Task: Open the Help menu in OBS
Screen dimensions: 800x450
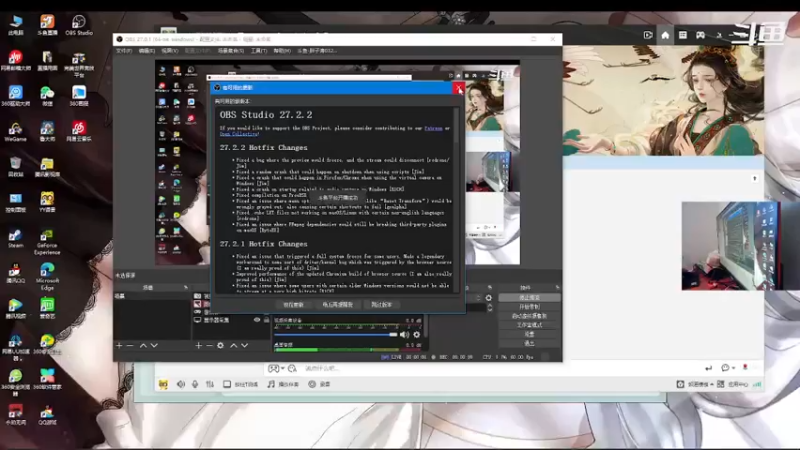Action: tap(282, 51)
